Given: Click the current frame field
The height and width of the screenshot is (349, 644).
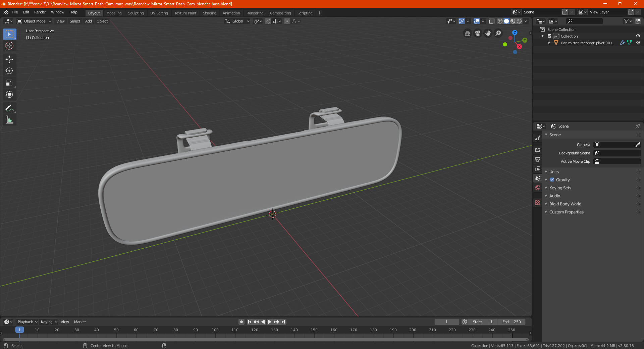Looking at the screenshot, I should [446, 322].
